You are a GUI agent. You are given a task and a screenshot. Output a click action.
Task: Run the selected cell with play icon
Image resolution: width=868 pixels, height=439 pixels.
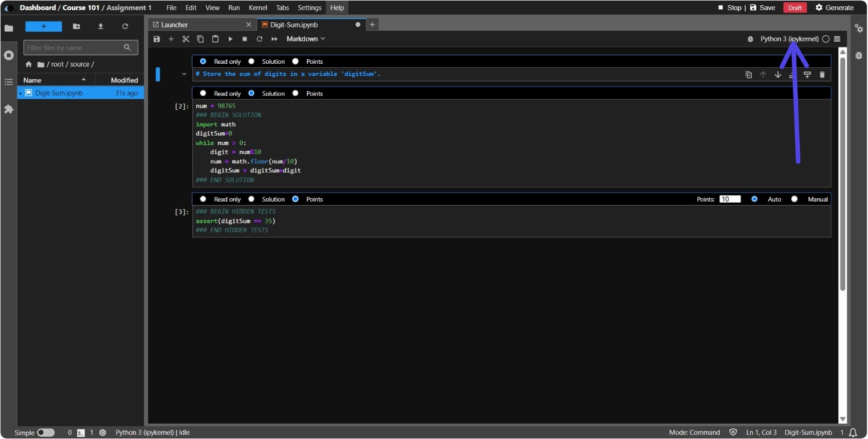coord(230,39)
